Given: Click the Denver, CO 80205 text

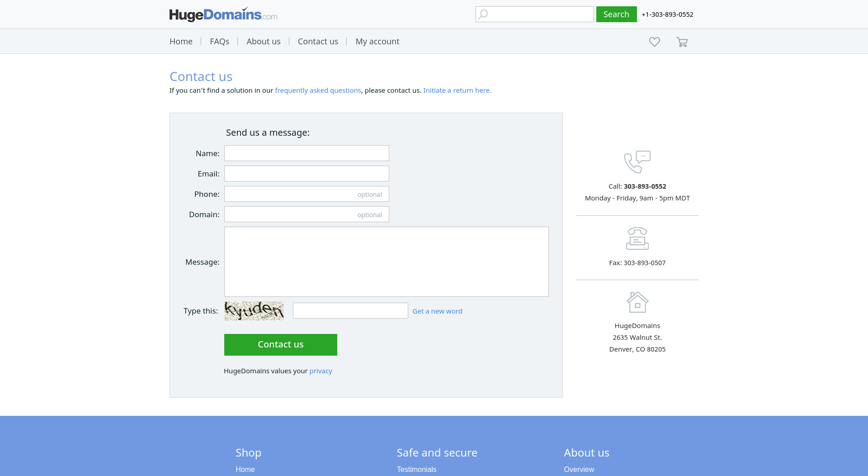Looking at the screenshot, I should point(637,349).
